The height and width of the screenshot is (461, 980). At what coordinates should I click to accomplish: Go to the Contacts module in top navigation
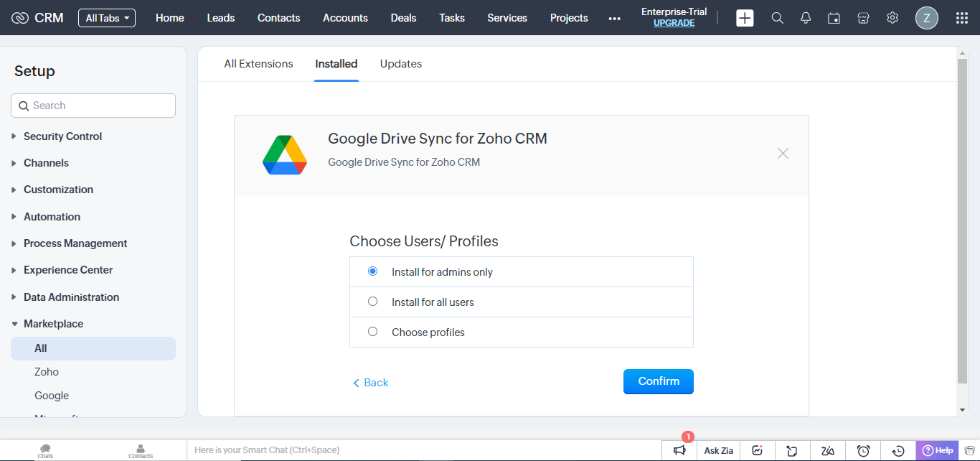[279, 18]
